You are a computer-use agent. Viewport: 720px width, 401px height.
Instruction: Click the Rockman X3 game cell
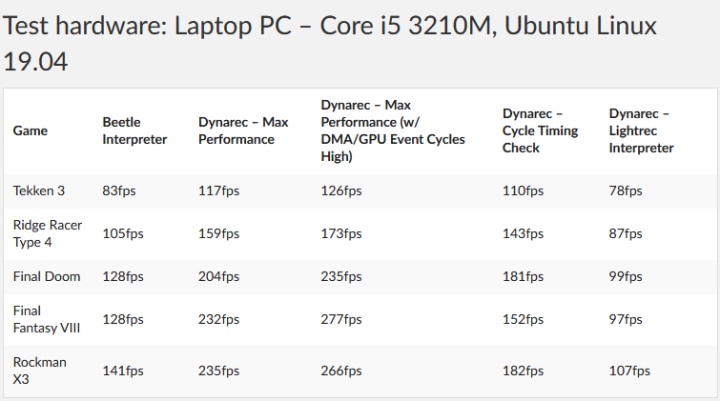(39, 370)
